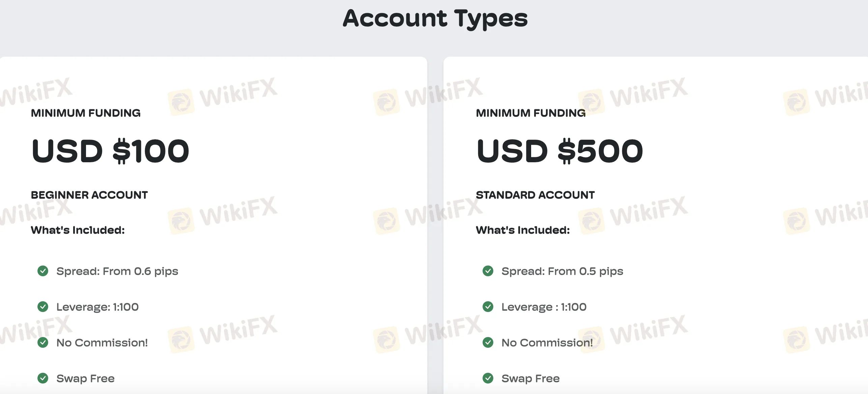The image size is (868, 394).
Task: Click the green check beside Beginner spread
Action: click(43, 271)
